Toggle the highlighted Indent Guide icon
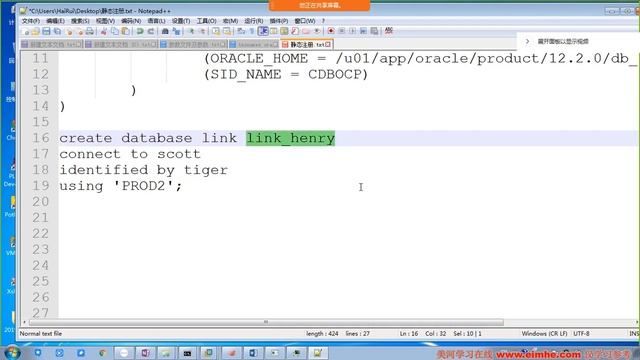This screenshot has height=360, width=640. pyautogui.click(x=263, y=31)
